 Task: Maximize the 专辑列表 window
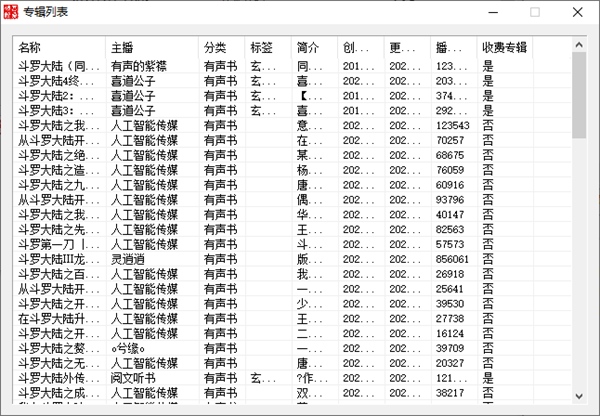pos(535,13)
